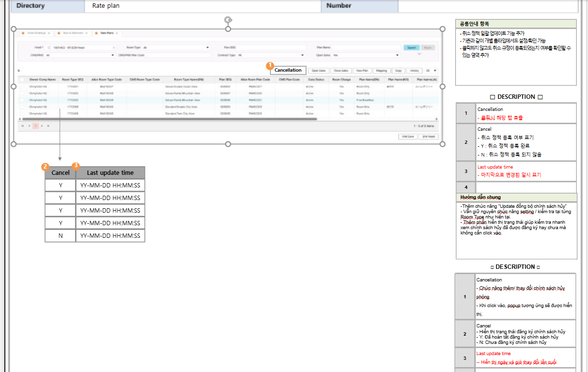
Task: Click the Copy button
Action: 398,70
